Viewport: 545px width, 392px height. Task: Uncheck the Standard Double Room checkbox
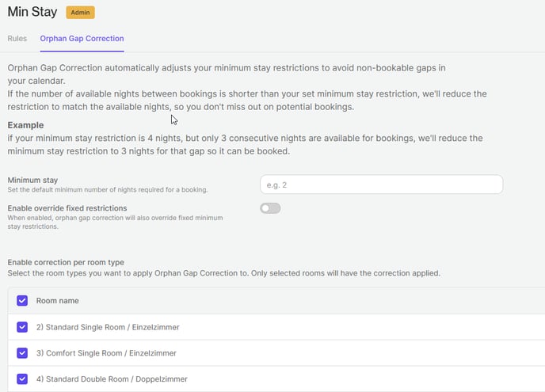22,379
